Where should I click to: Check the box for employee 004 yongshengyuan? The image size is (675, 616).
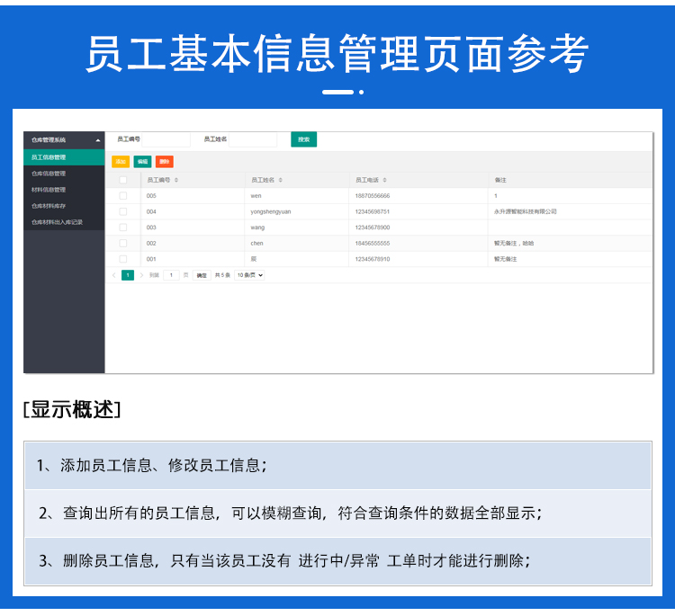(x=123, y=211)
